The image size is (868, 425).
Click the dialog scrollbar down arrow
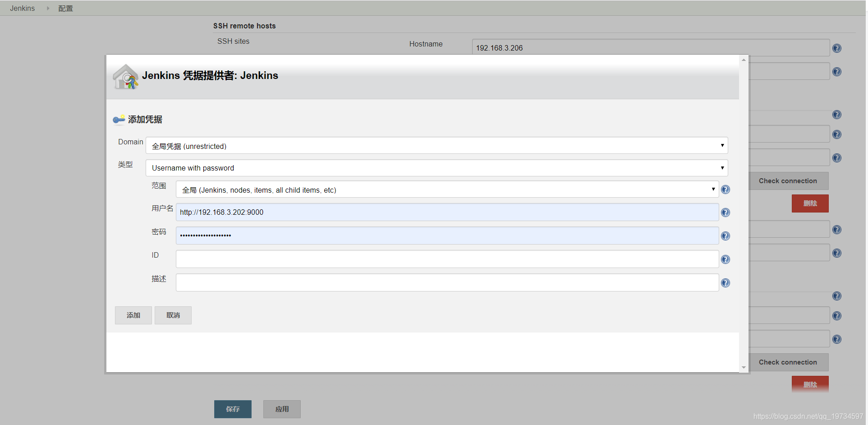pos(744,368)
